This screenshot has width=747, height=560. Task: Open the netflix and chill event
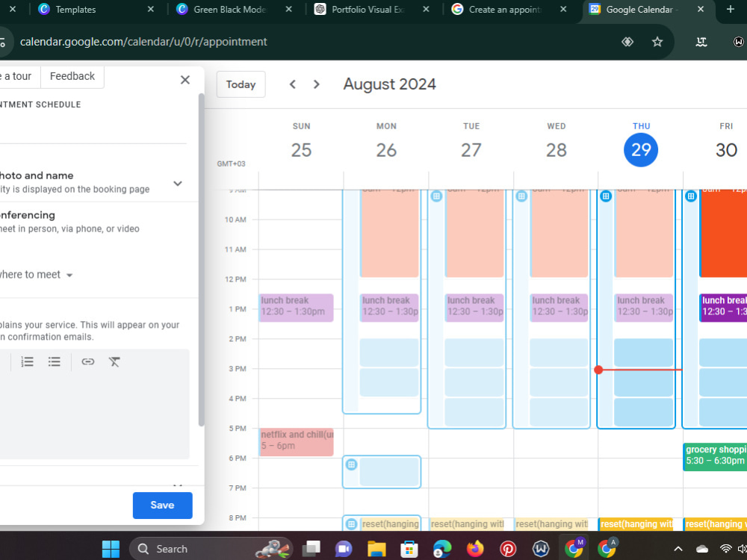click(x=296, y=442)
